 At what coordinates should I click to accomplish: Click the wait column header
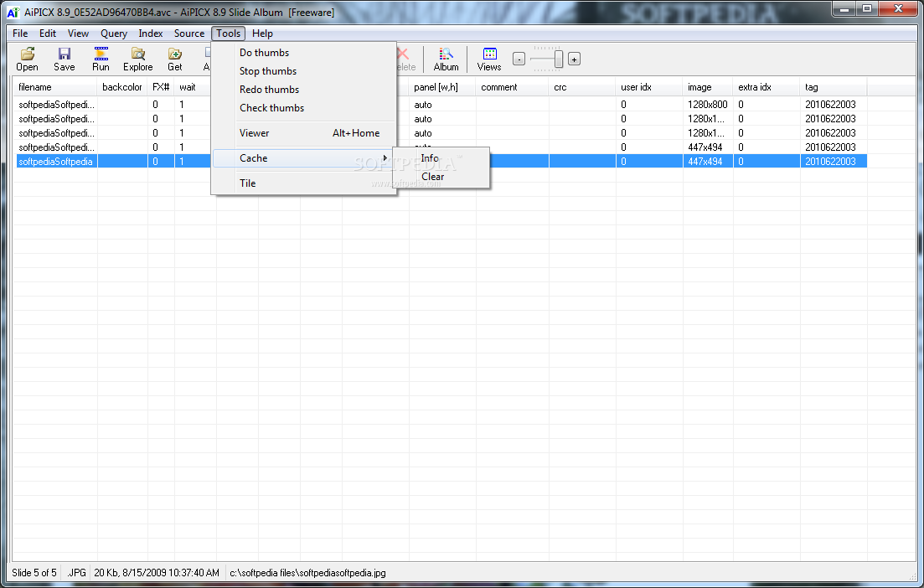click(x=192, y=87)
